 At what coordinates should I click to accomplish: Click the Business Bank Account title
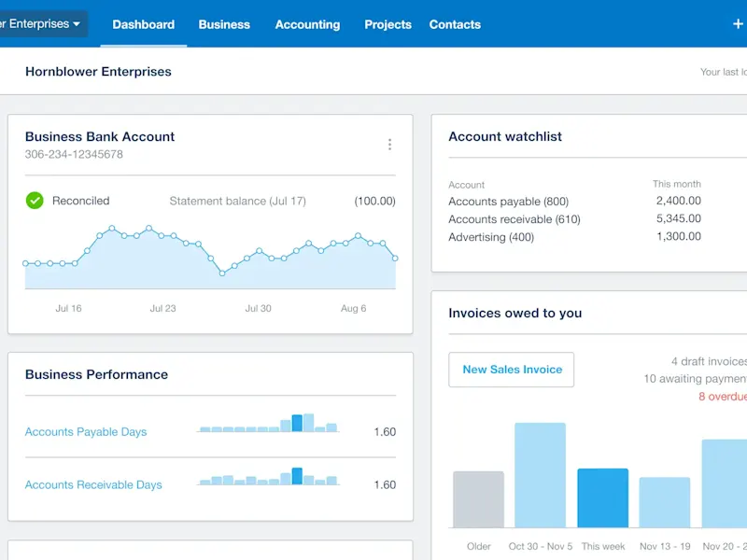100,136
